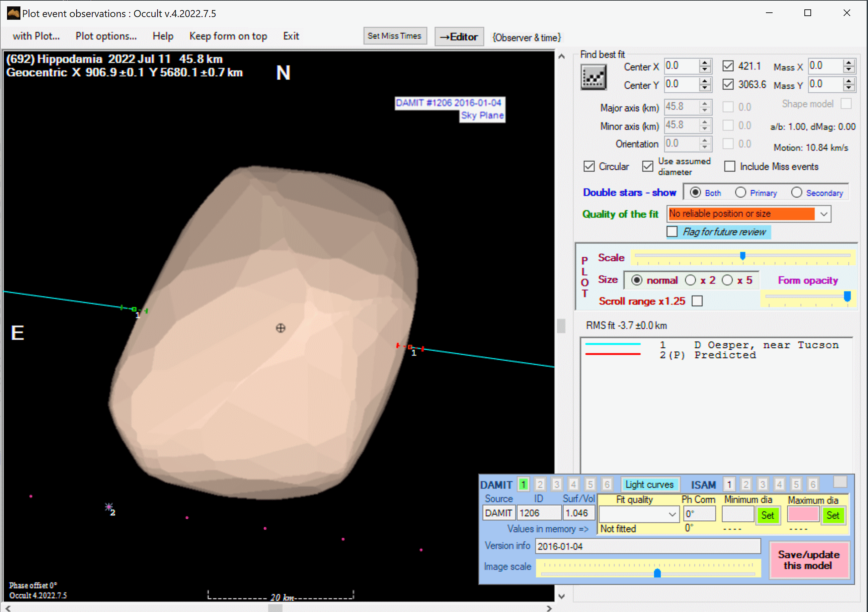Image resolution: width=868 pixels, height=612 pixels.
Task: Select ISAM model number 1
Action: click(729, 484)
